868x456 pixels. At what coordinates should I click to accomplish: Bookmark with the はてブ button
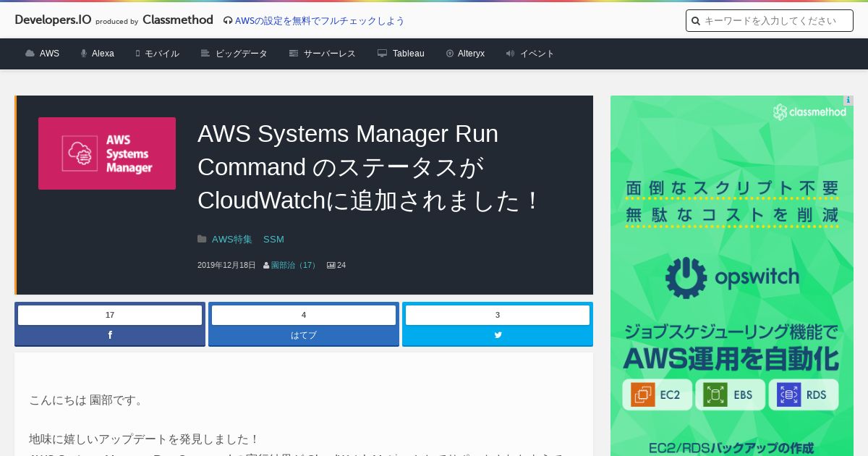(304, 335)
